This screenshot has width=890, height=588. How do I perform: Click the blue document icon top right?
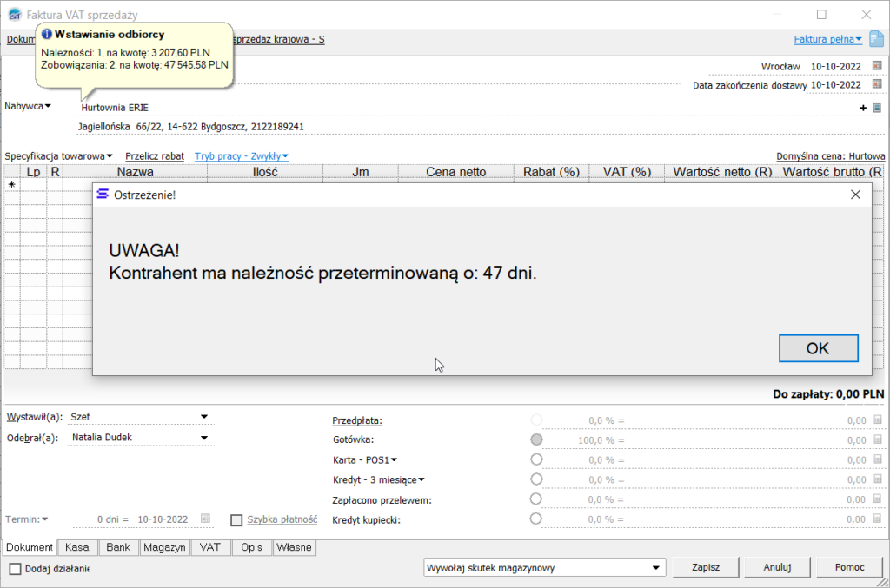876,39
